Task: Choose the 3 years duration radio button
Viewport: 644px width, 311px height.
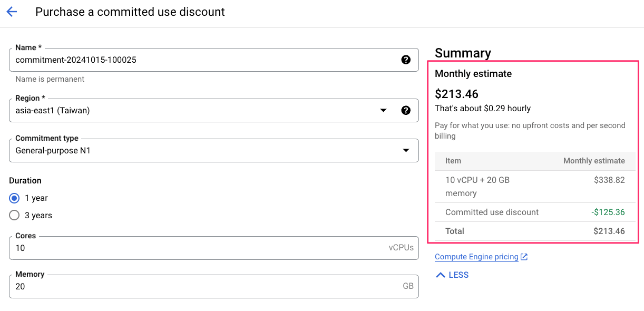Action: [15, 216]
